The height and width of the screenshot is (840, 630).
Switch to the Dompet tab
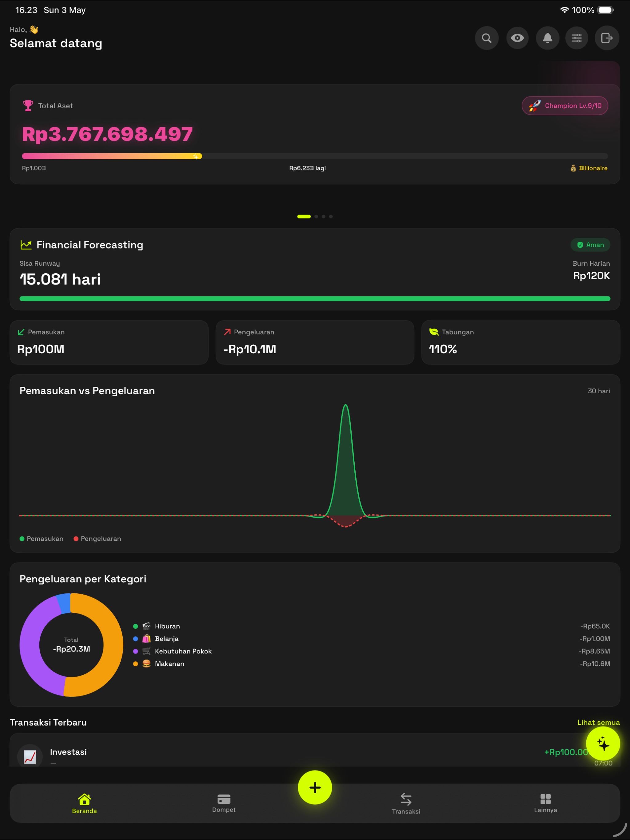[224, 803]
